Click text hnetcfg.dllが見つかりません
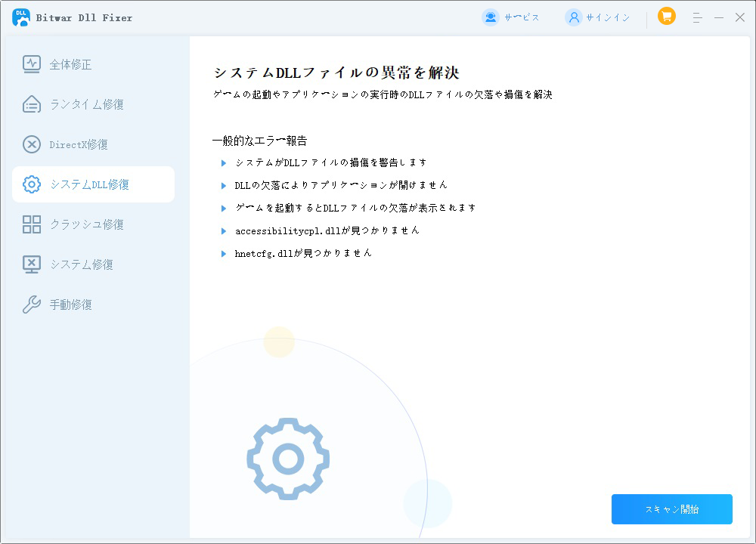The height and width of the screenshot is (544, 756). tap(303, 253)
